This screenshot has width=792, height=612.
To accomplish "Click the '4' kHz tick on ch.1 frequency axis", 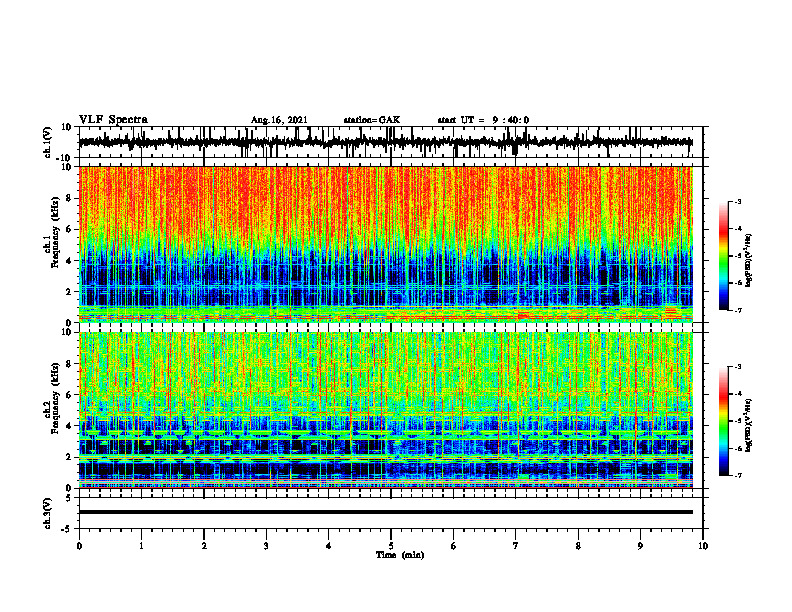I will [x=69, y=261].
